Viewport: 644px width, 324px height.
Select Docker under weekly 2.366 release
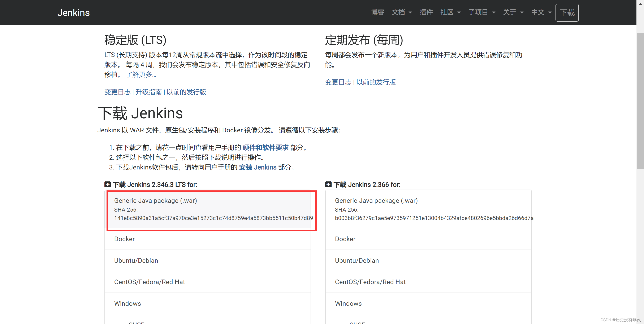345,239
